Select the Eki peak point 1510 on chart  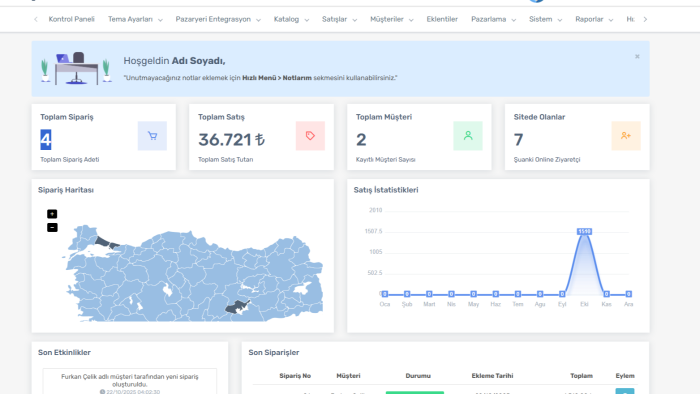(x=584, y=231)
